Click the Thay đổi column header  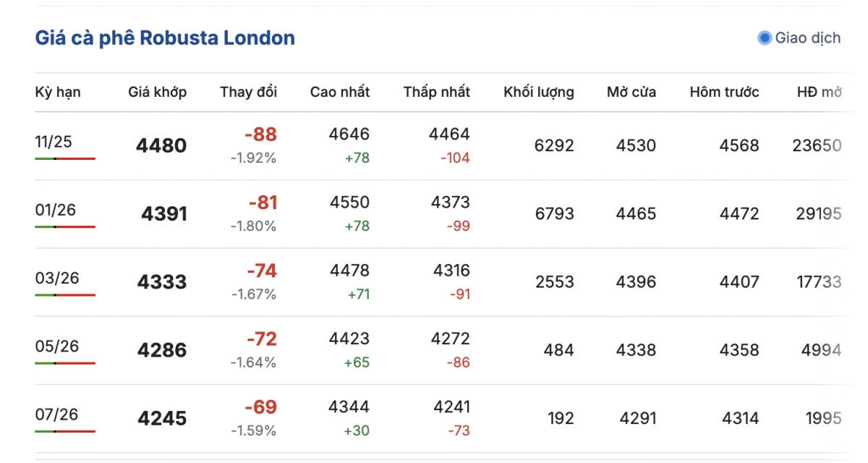point(248,92)
